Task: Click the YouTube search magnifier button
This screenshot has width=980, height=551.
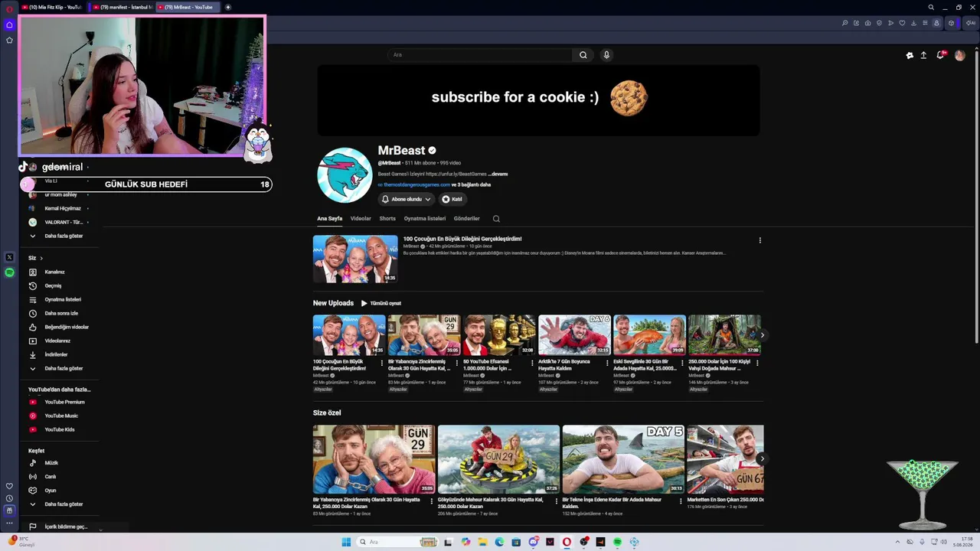Action: pos(583,55)
